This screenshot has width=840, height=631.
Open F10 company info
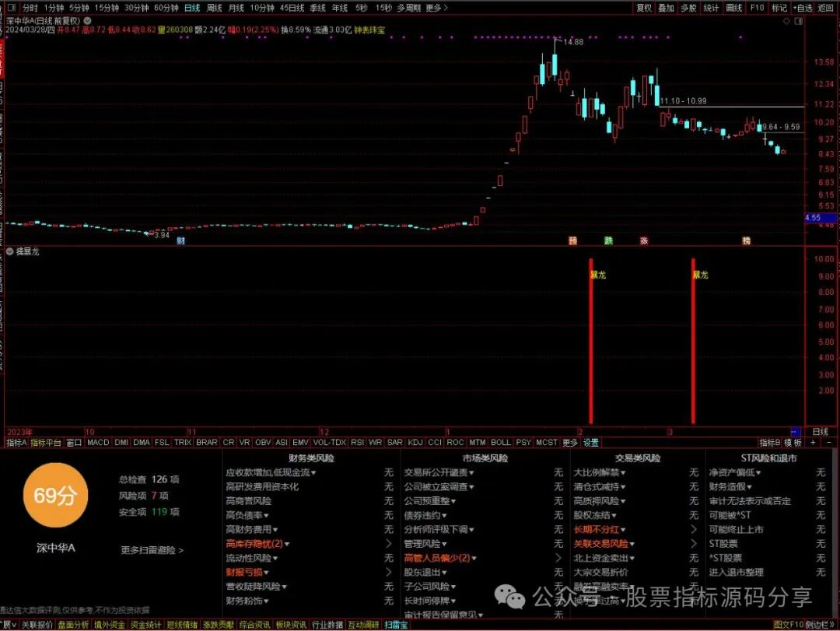pyautogui.click(x=757, y=8)
